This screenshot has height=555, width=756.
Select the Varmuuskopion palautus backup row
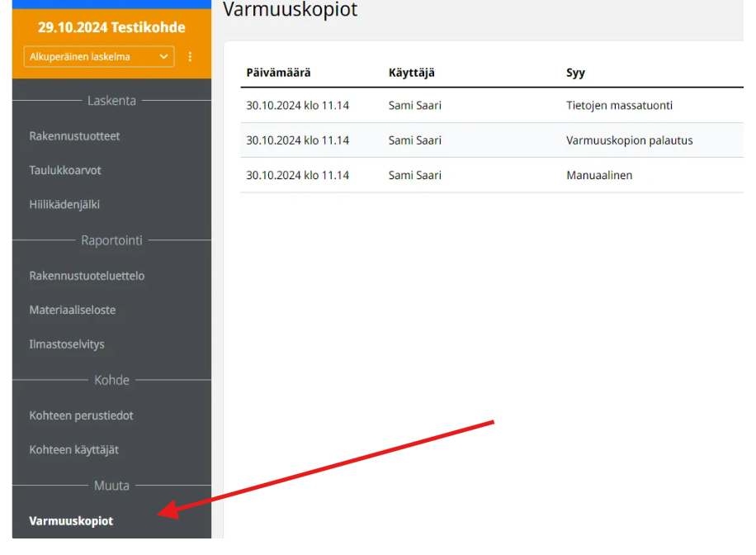coord(492,140)
